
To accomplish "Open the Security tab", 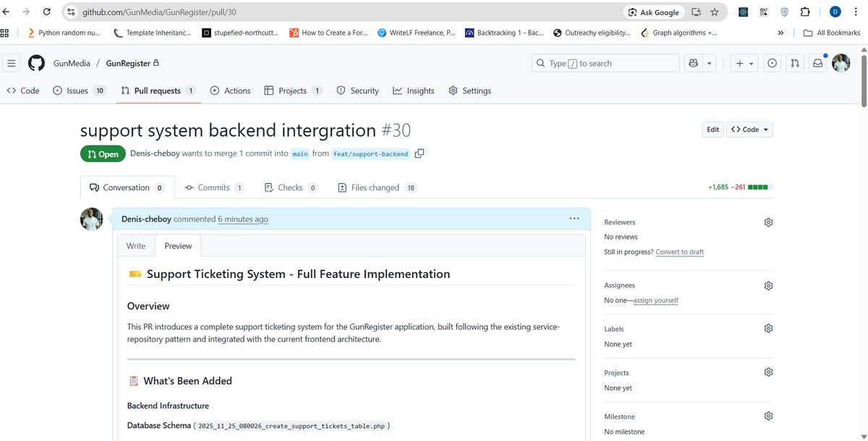I will point(357,91).
